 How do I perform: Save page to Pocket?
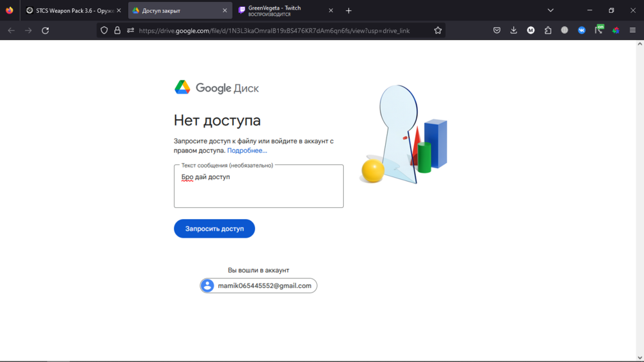tap(497, 30)
